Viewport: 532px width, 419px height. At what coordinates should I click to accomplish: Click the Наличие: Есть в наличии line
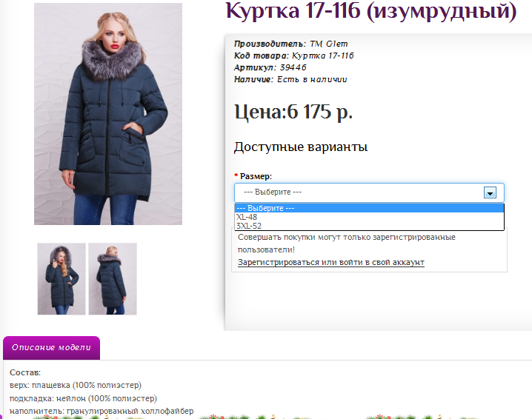(290, 79)
